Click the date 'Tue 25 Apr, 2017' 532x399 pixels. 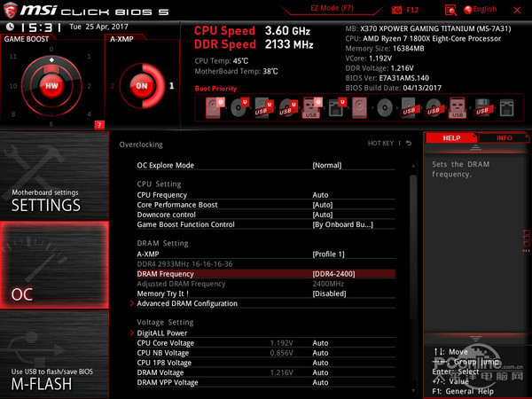tap(98, 27)
